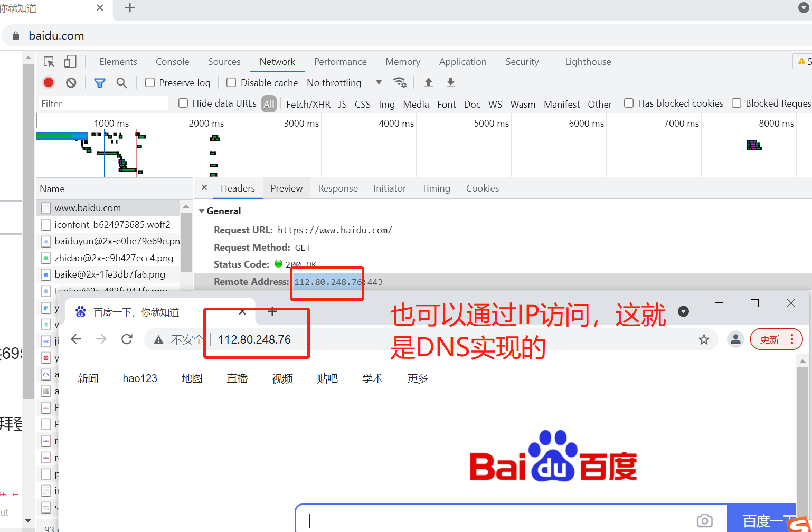Bookmark this page star icon

(x=704, y=339)
